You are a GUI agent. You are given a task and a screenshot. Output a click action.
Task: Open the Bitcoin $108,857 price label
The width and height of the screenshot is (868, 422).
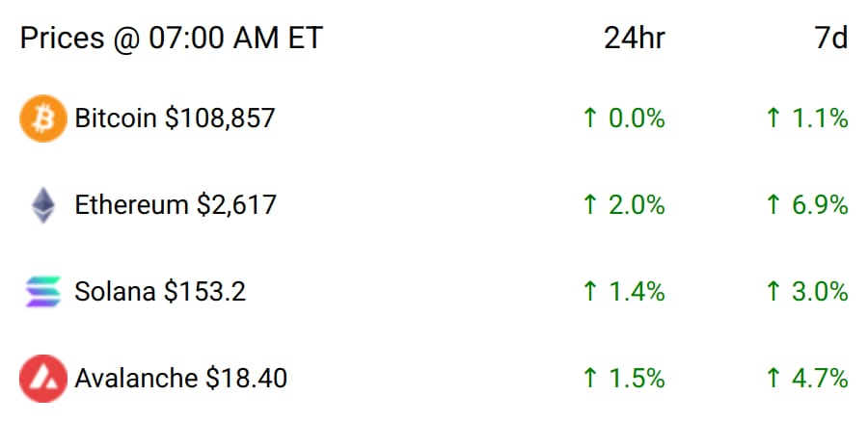pos(175,119)
